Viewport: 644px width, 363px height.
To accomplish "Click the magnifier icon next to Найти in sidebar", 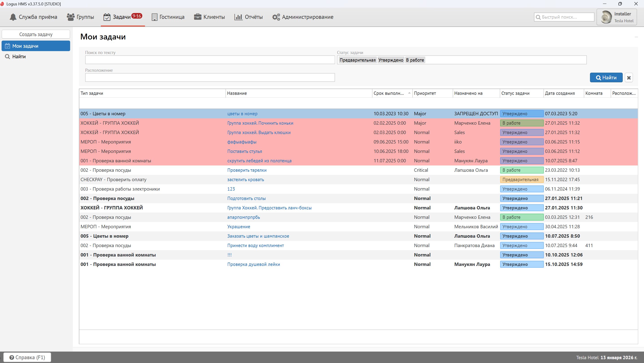I will [7, 57].
